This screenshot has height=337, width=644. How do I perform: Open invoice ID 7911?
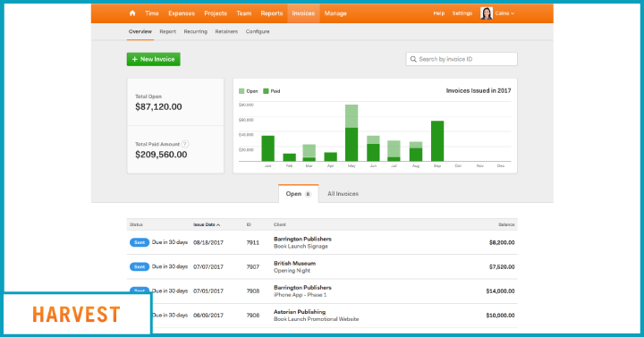coord(252,242)
